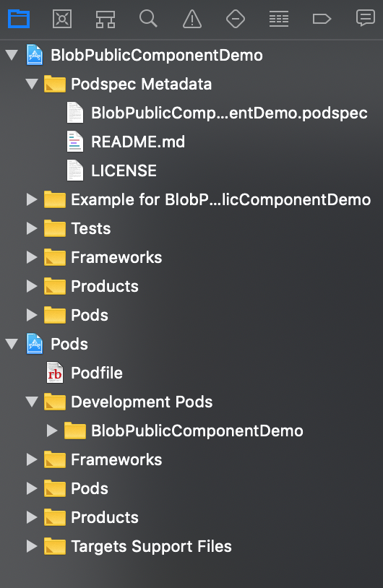Viewport: 383px width, 588px height.
Task: Collapse the Podspec Metadata folder
Action: pos(33,84)
